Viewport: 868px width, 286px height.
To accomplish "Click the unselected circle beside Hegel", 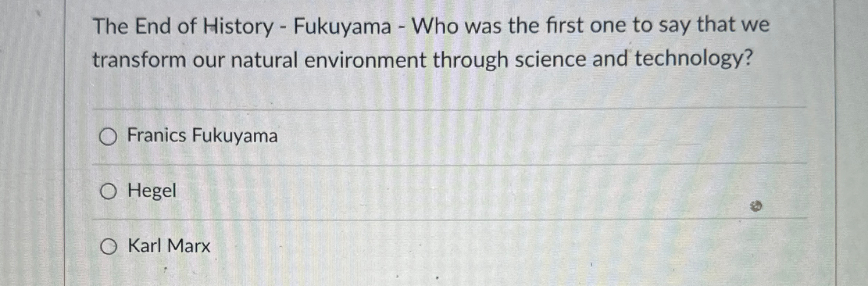I will pos(110,191).
